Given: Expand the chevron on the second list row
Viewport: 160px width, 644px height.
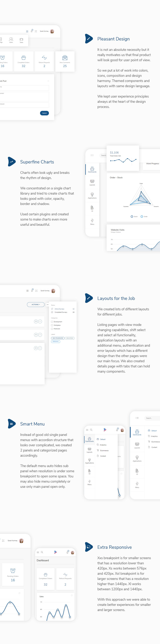Looking at the screenshot, I should tap(40, 335).
